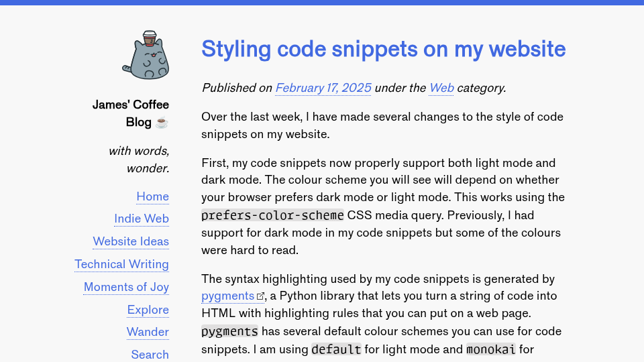Open the Website Ideas section
The image size is (644, 362).
click(131, 241)
